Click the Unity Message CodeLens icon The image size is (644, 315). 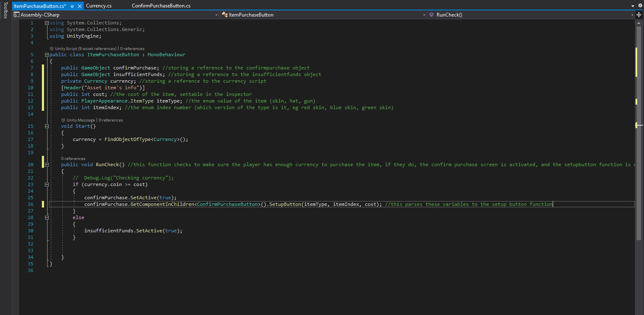[63, 120]
